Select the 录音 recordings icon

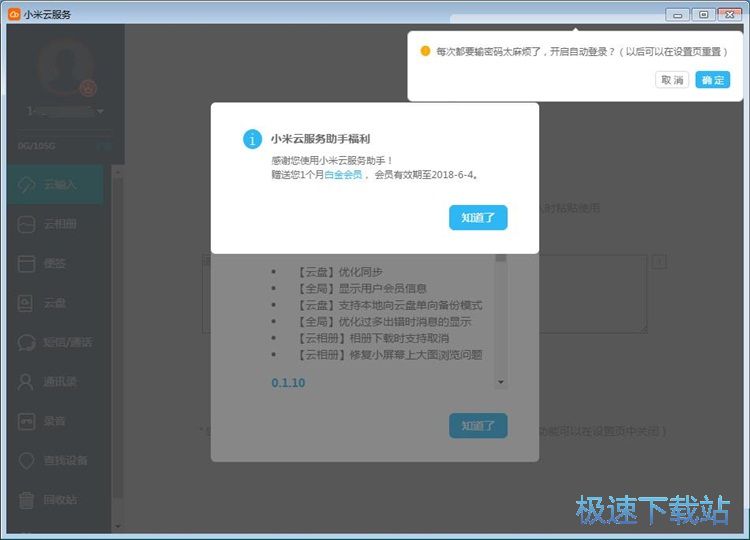pyautogui.click(x=27, y=421)
